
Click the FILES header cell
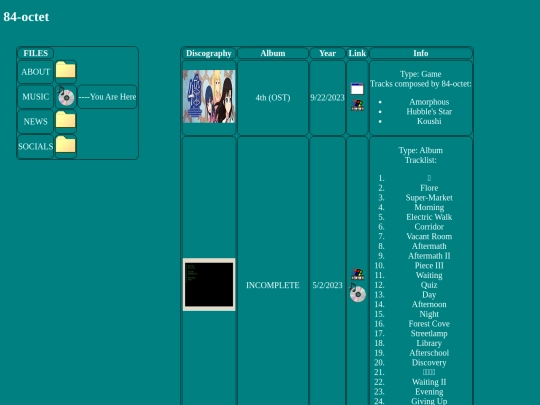pos(35,53)
